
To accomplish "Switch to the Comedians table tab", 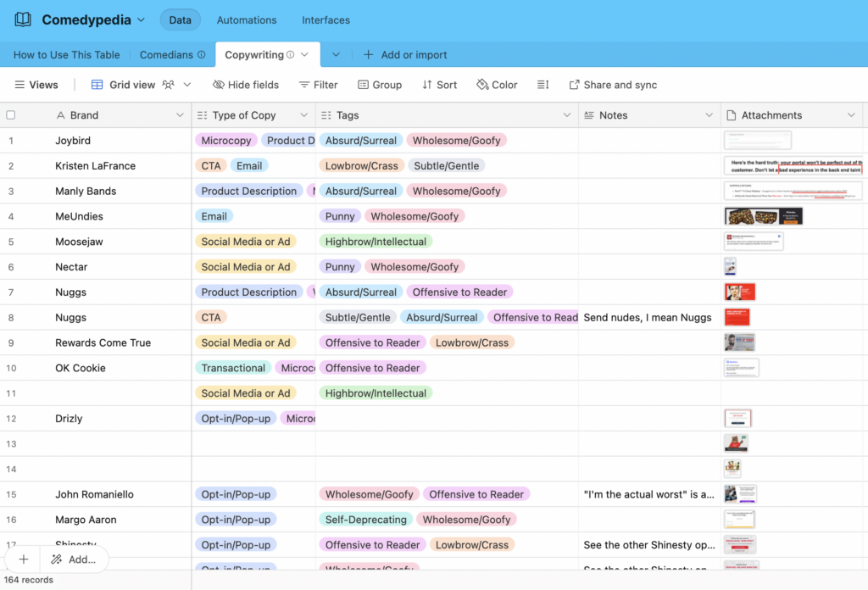I will pyautogui.click(x=166, y=55).
